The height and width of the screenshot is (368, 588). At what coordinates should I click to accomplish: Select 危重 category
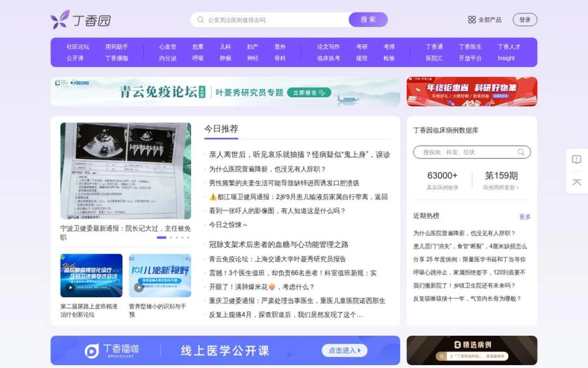pyautogui.click(x=198, y=47)
